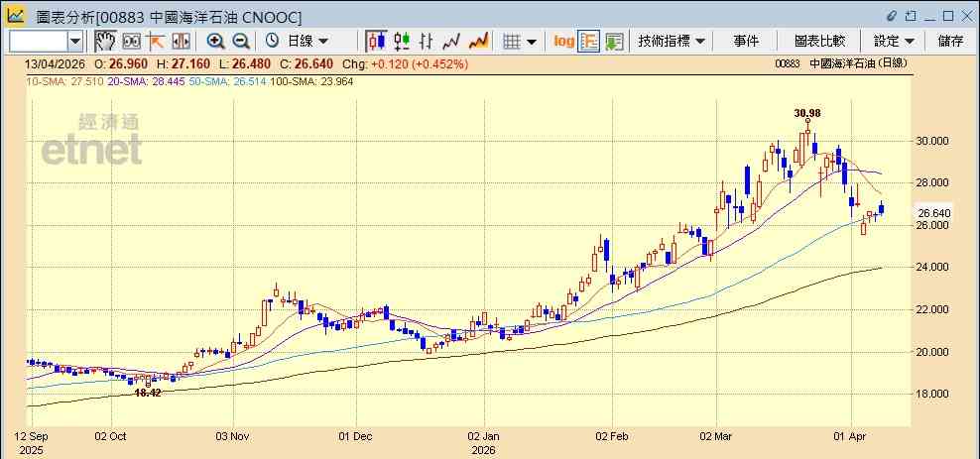980x459 pixels.
Task: Click the date 13/04/2026 in info bar
Action: pyautogui.click(x=53, y=63)
